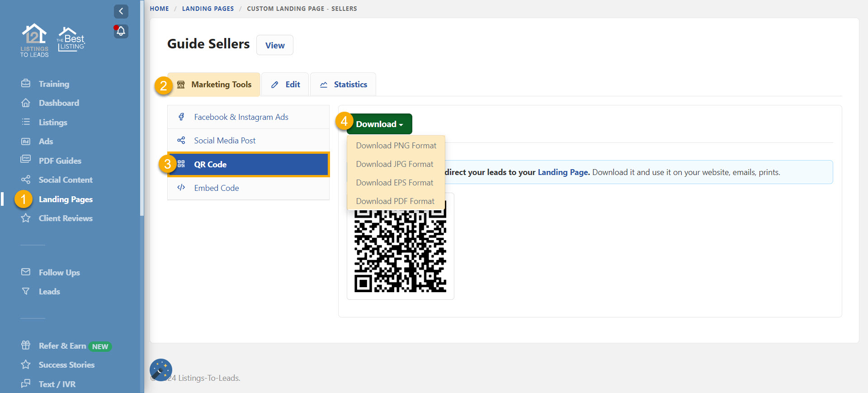Image resolution: width=868 pixels, height=393 pixels.
Task: Click the Dashboard home icon
Action: [26, 103]
